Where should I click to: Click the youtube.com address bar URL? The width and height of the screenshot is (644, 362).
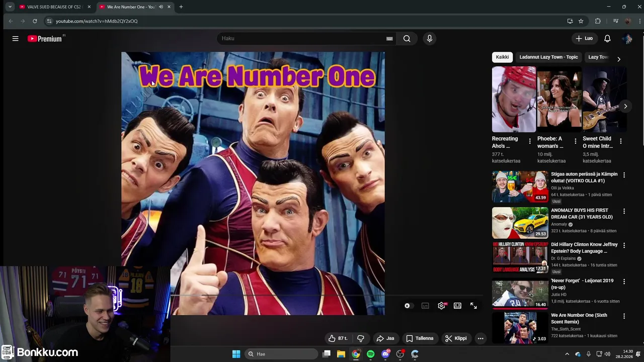[x=97, y=21]
